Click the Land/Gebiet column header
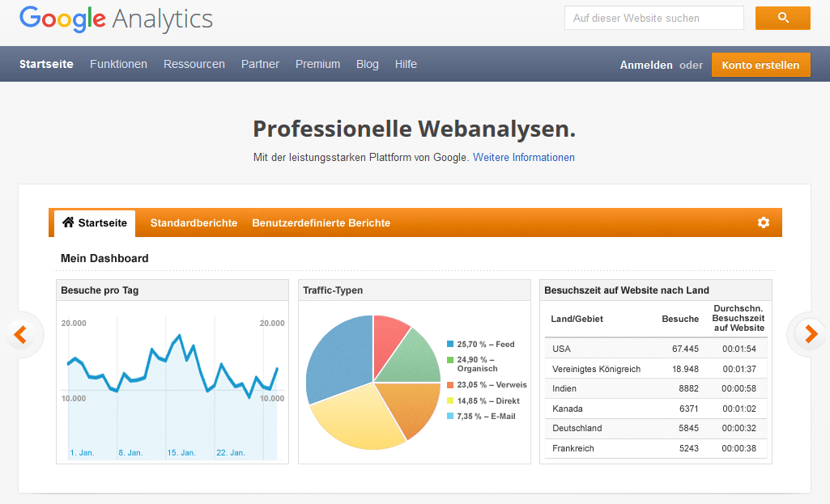 coord(577,319)
